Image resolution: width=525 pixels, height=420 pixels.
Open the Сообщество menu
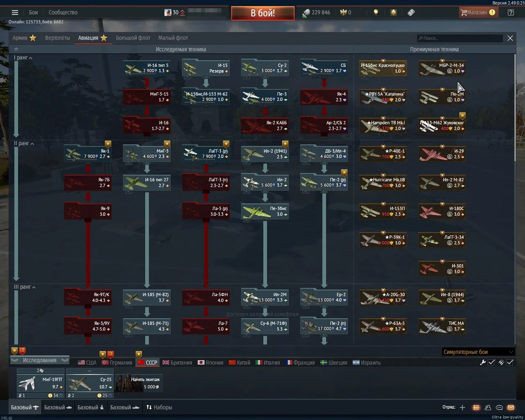(x=63, y=12)
